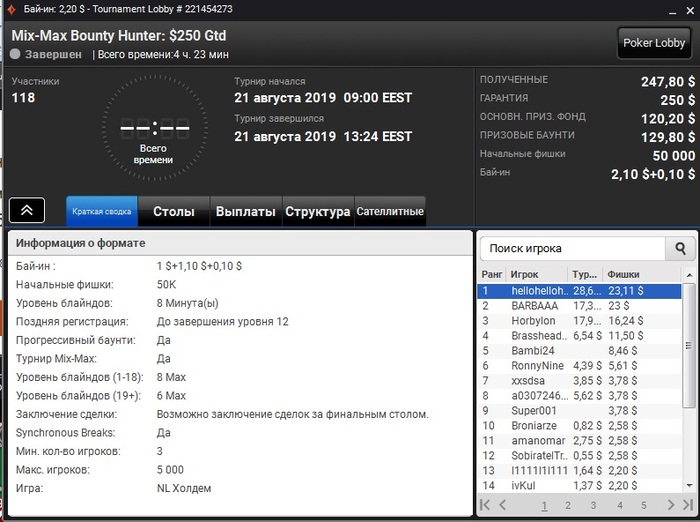Select player Bambi24 row
The width and height of the screenshot is (700, 522).
pos(579,351)
